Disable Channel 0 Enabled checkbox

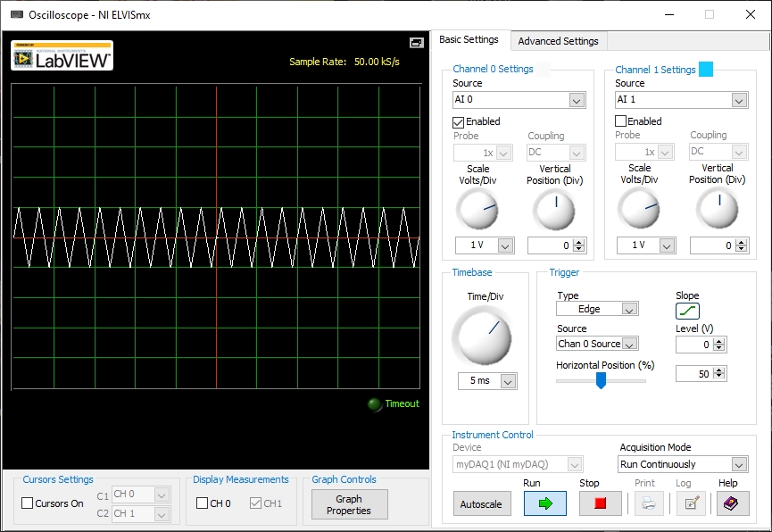point(459,121)
